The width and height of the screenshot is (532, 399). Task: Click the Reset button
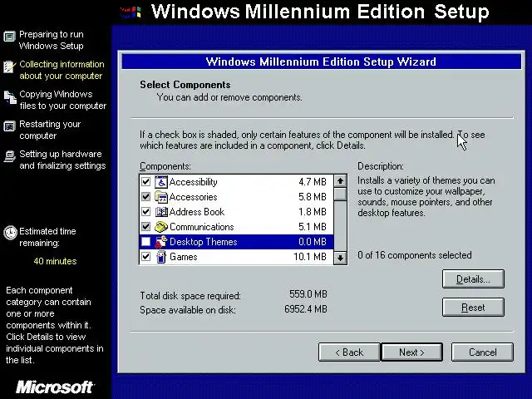[x=473, y=308]
